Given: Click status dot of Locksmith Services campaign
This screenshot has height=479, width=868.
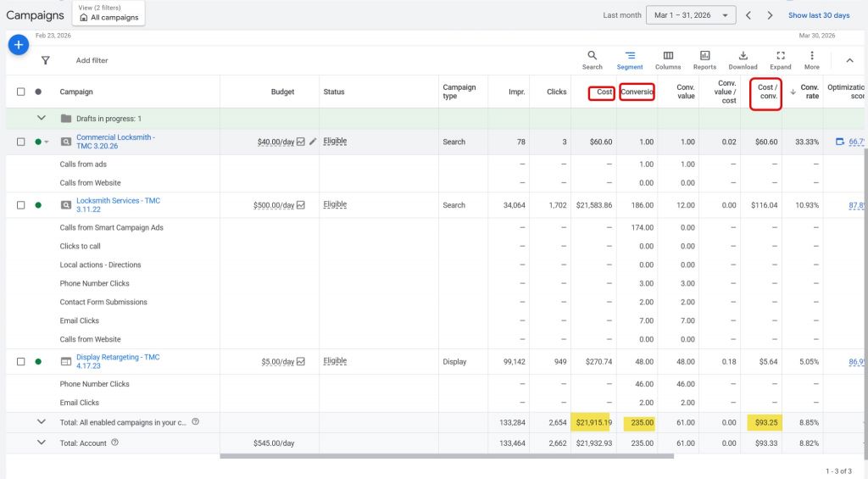Looking at the screenshot, I should point(38,205).
